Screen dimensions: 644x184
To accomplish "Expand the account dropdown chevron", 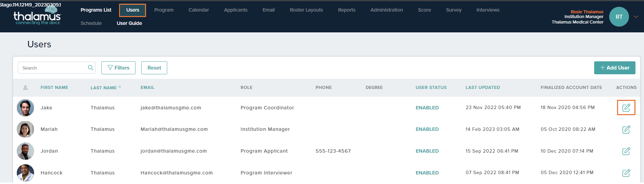I will pyautogui.click(x=636, y=17).
